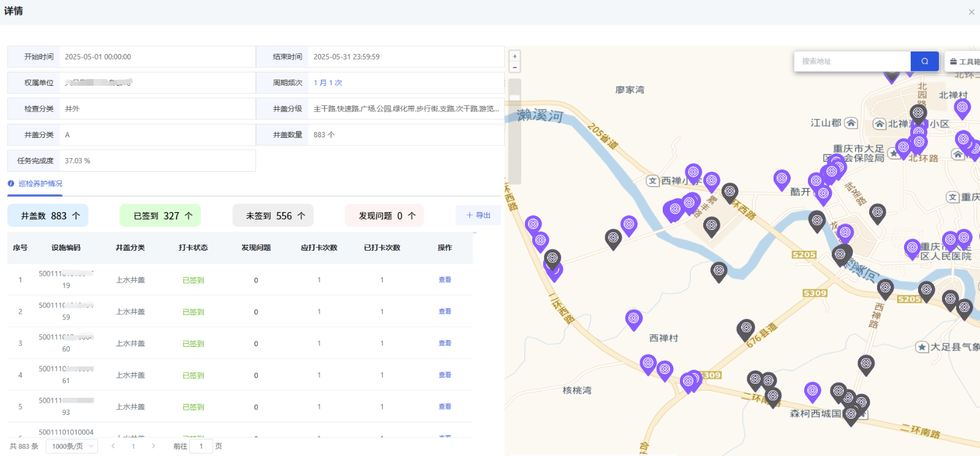The height and width of the screenshot is (456, 980).
Task: Click the gray marker below 江山郡 near 北环路
Action: (x=918, y=113)
